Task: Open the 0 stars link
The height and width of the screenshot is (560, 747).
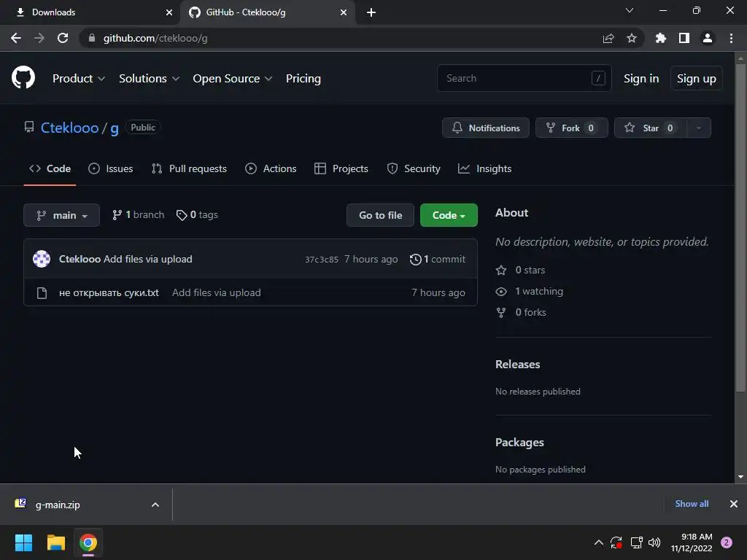Action: [x=520, y=270]
